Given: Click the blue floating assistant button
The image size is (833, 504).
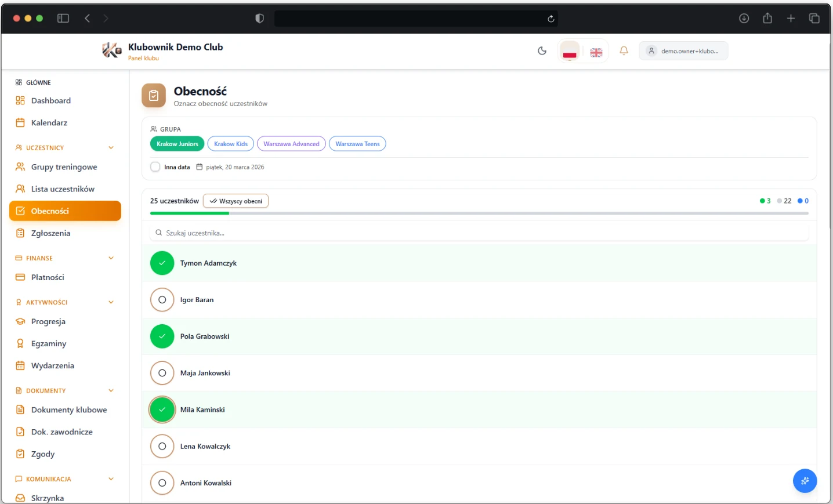Looking at the screenshot, I should (805, 481).
